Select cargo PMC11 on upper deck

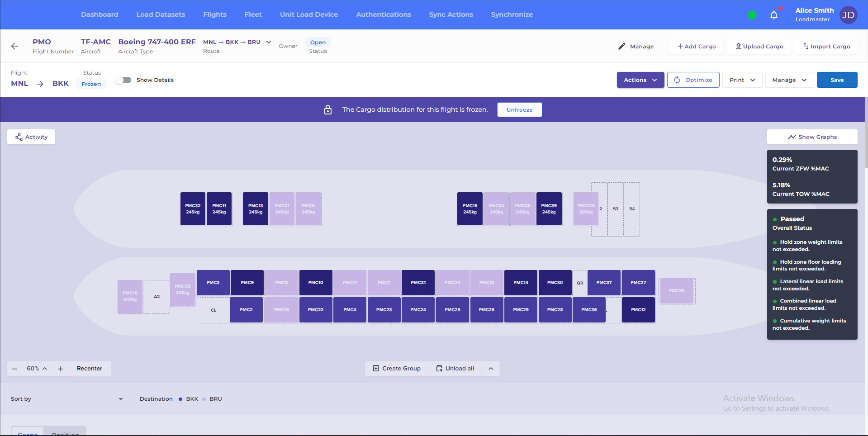[x=219, y=209]
